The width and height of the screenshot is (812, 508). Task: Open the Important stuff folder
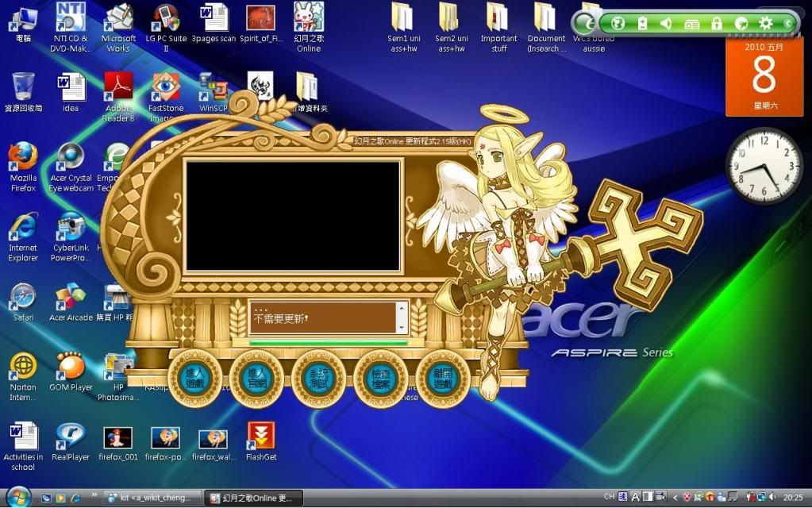click(x=498, y=28)
